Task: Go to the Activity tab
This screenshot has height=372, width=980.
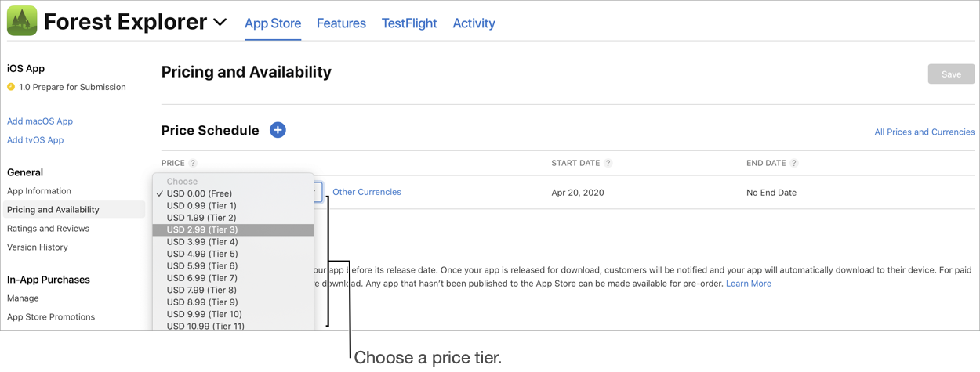Action: (x=474, y=23)
